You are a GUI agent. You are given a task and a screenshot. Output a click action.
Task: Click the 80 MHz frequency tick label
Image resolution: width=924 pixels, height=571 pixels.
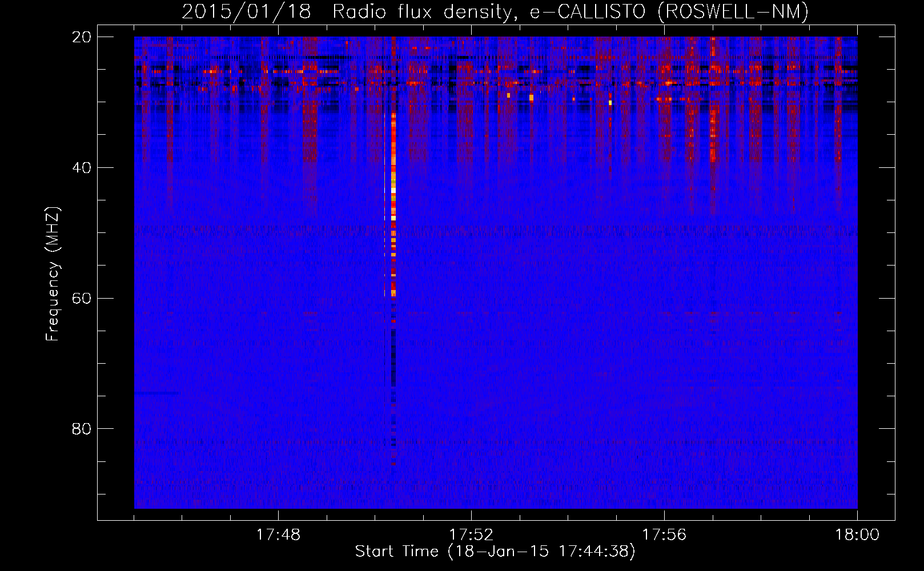tap(82, 429)
